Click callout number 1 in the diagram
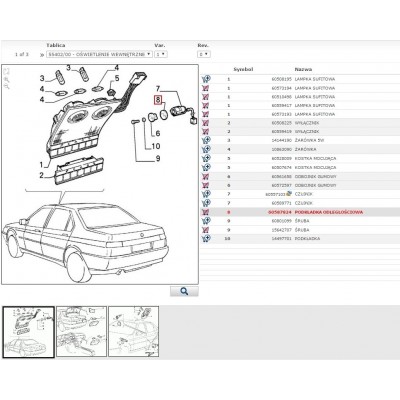The width and height of the screenshot is (400, 400). coord(41,165)
